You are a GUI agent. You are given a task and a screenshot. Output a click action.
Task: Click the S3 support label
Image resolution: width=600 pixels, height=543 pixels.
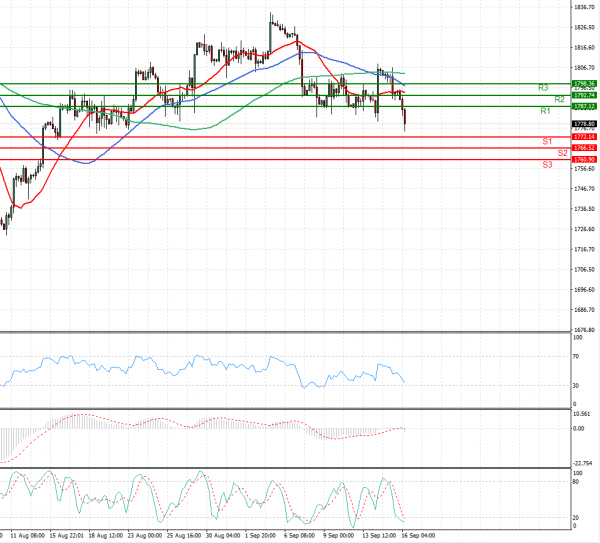coord(547,165)
